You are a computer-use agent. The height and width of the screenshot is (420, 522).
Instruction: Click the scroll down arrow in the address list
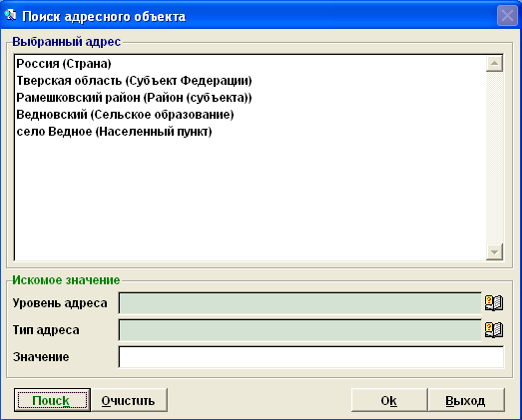click(494, 251)
